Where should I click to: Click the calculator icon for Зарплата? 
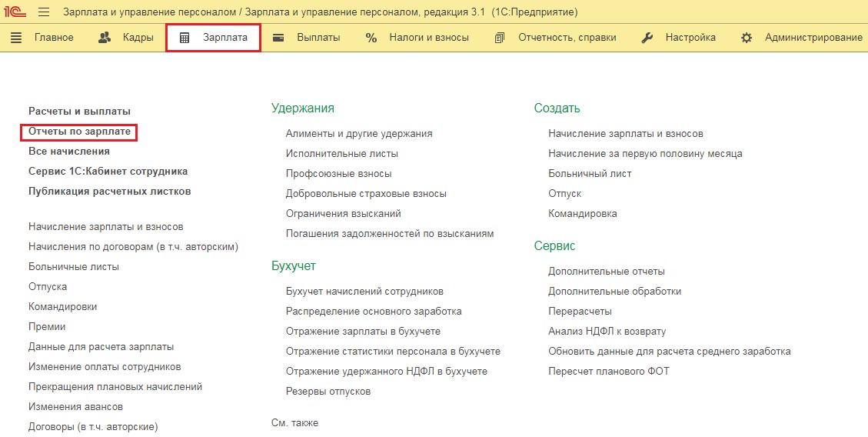185,38
